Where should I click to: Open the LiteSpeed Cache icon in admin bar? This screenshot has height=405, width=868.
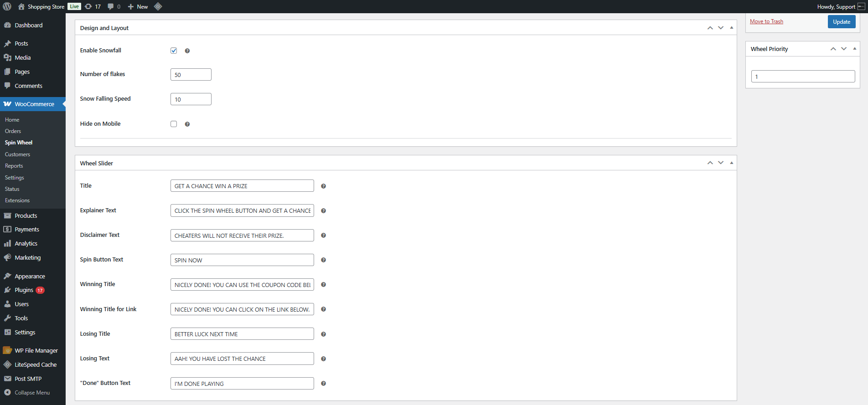pos(158,6)
